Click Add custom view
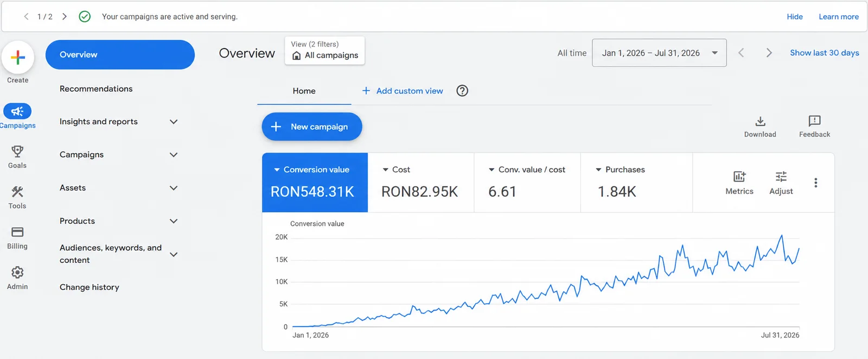The height and width of the screenshot is (359, 868). coord(403,91)
